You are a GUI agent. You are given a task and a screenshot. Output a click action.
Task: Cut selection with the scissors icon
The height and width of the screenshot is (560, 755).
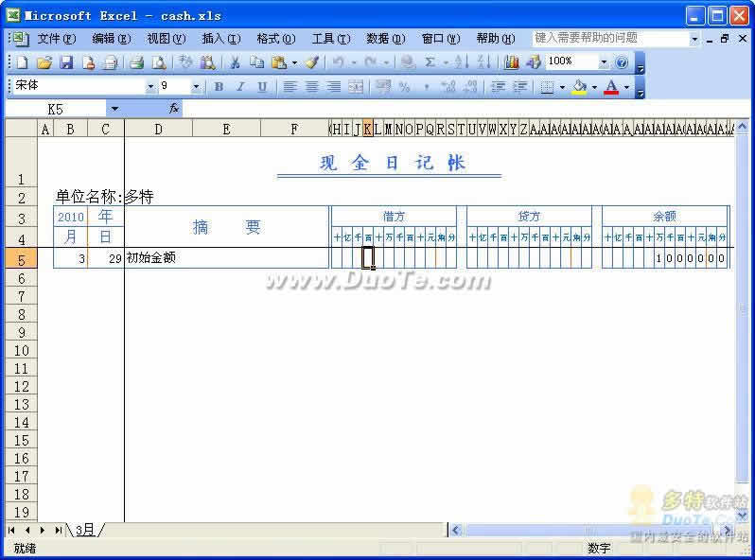[234, 62]
